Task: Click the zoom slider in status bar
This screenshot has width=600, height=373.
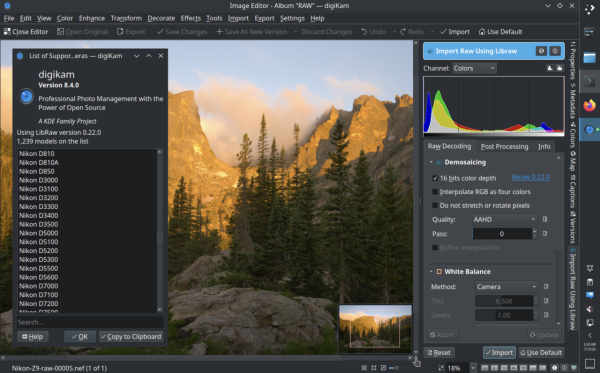Action: 412,368
